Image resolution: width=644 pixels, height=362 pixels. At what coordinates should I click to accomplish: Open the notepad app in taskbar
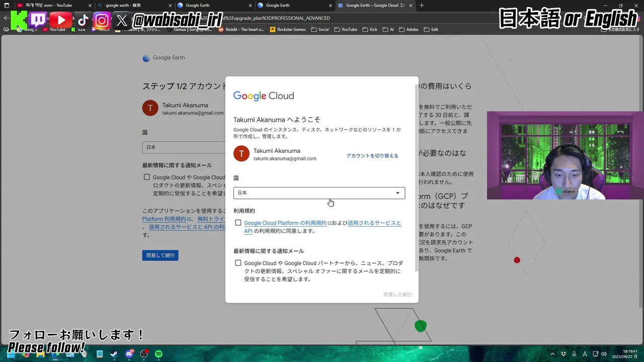pos(100,354)
